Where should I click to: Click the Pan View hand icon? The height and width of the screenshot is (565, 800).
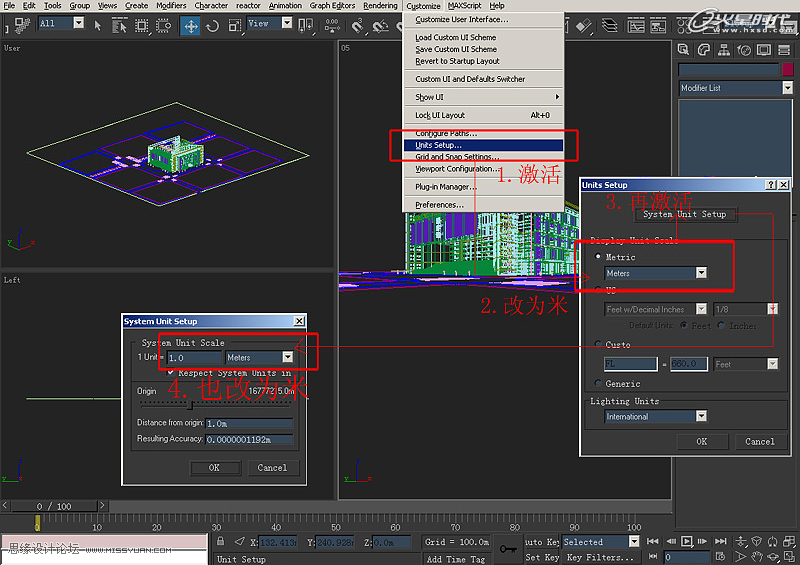coord(757,557)
